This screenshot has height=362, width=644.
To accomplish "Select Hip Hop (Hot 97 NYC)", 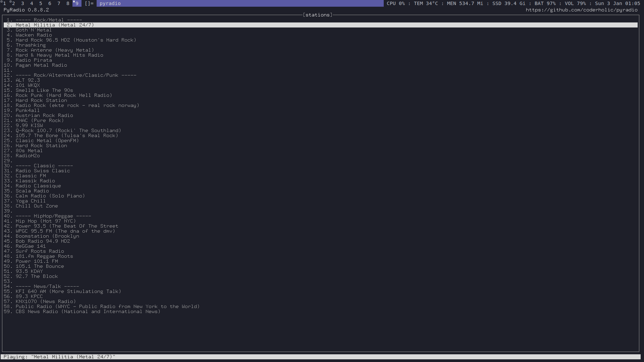I will point(46,221).
